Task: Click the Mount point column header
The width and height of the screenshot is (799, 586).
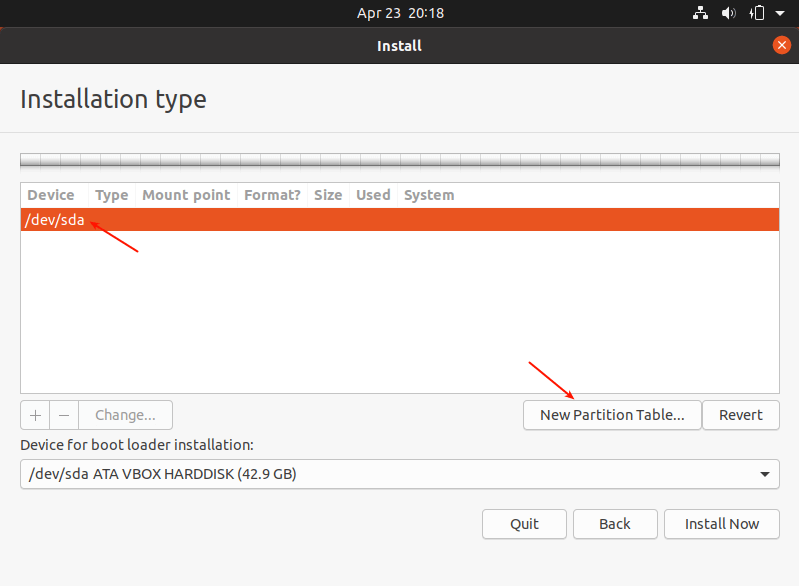Action: (186, 195)
